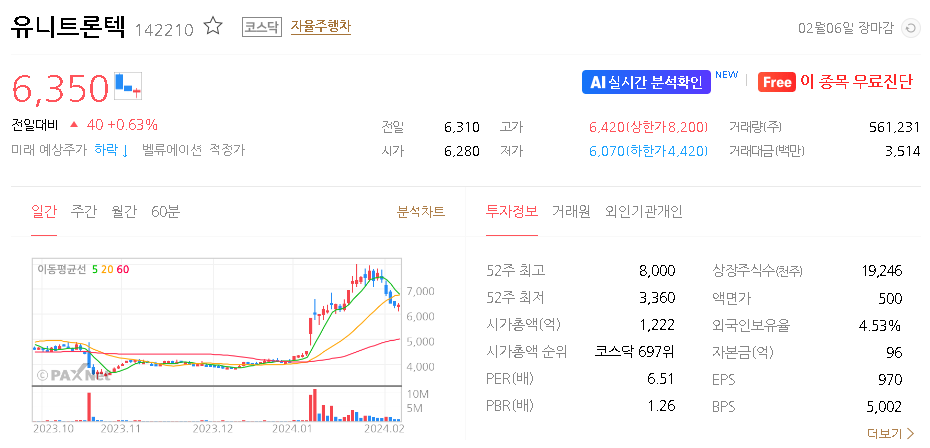930x448 pixels.
Task: Click the 유니트론텍 stock name heading
Action: (x=68, y=27)
